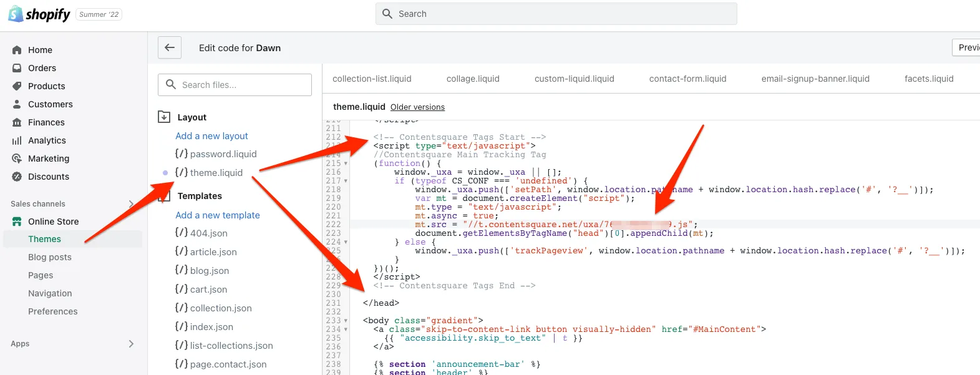This screenshot has height=375, width=980.
Task: Click the Finances bank icon
Action: [17, 122]
